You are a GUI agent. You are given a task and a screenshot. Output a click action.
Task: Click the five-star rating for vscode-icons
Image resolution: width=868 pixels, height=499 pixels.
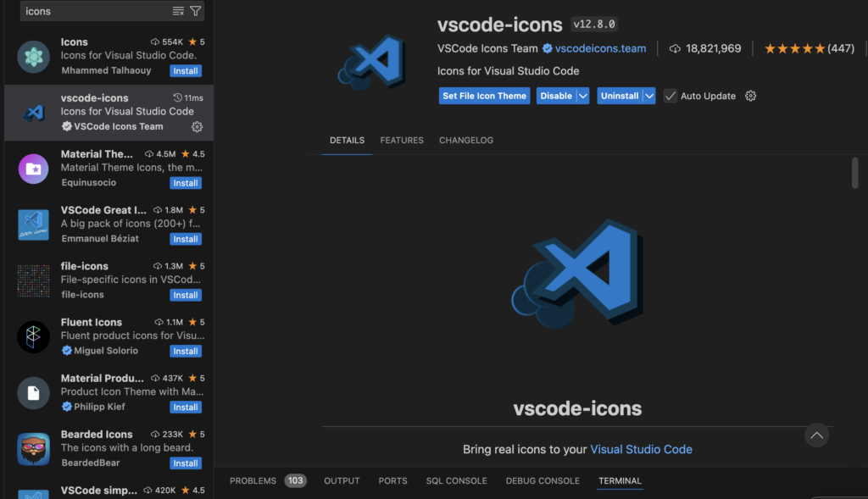(x=794, y=48)
